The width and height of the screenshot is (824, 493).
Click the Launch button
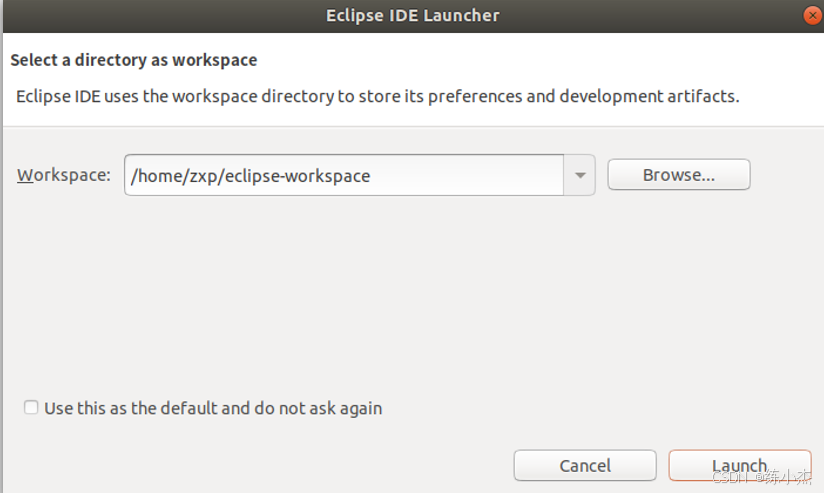pos(739,465)
